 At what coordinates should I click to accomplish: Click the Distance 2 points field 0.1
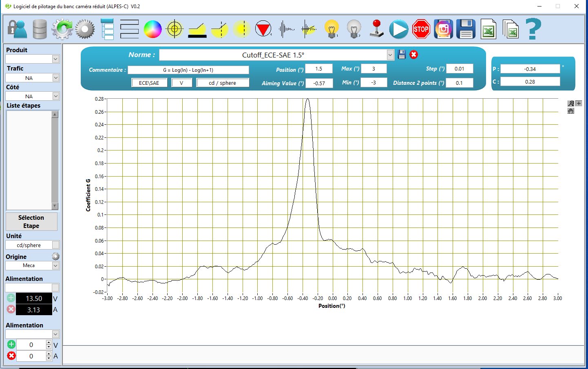(460, 83)
